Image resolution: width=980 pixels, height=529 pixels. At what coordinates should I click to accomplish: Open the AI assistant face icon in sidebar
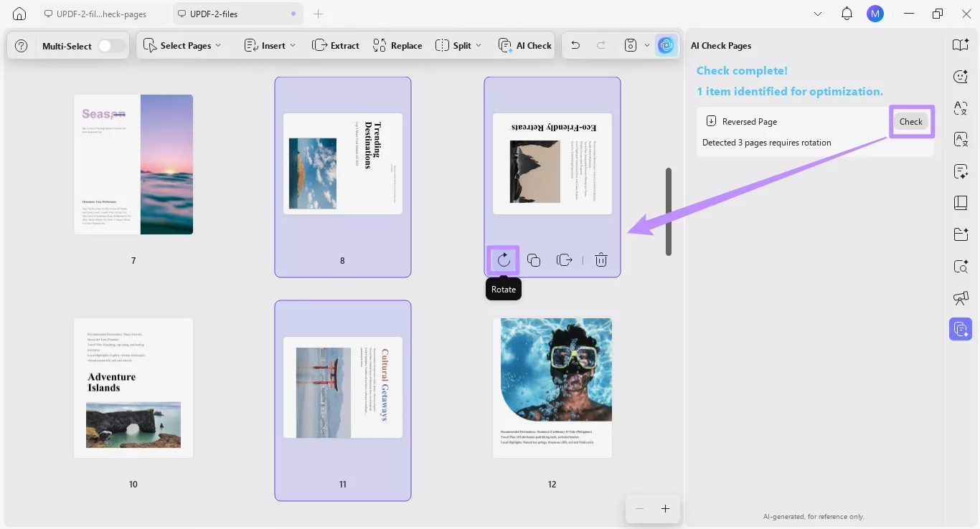tap(961, 77)
